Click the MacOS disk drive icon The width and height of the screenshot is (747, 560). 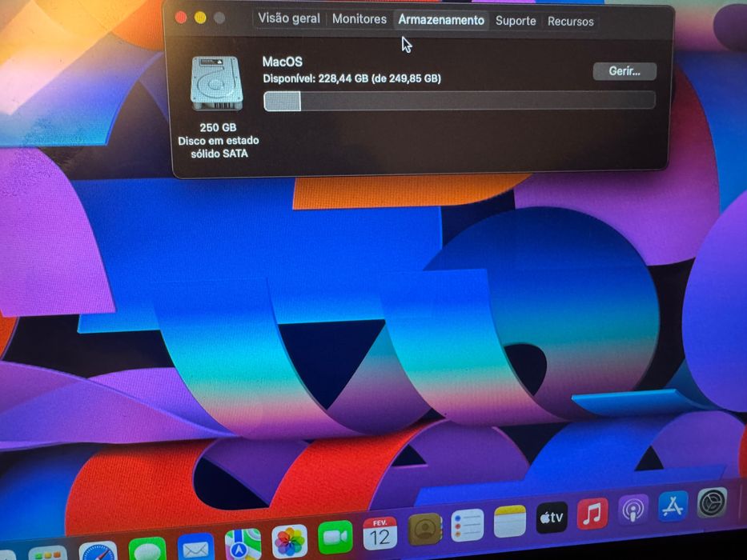tap(217, 83)
